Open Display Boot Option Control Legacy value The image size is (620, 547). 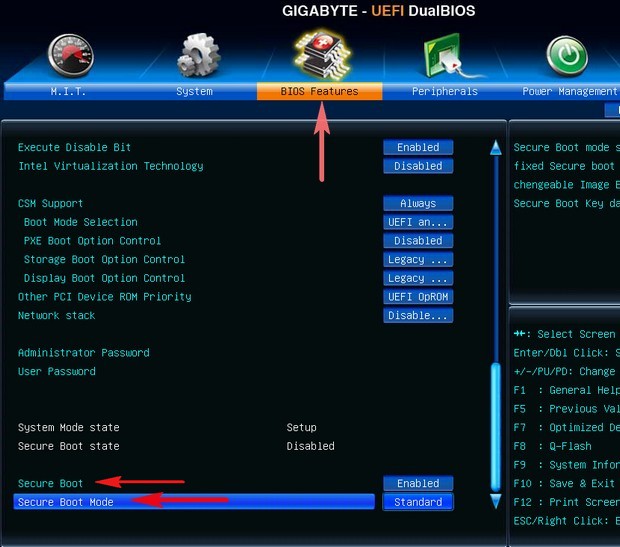[418, 278]
